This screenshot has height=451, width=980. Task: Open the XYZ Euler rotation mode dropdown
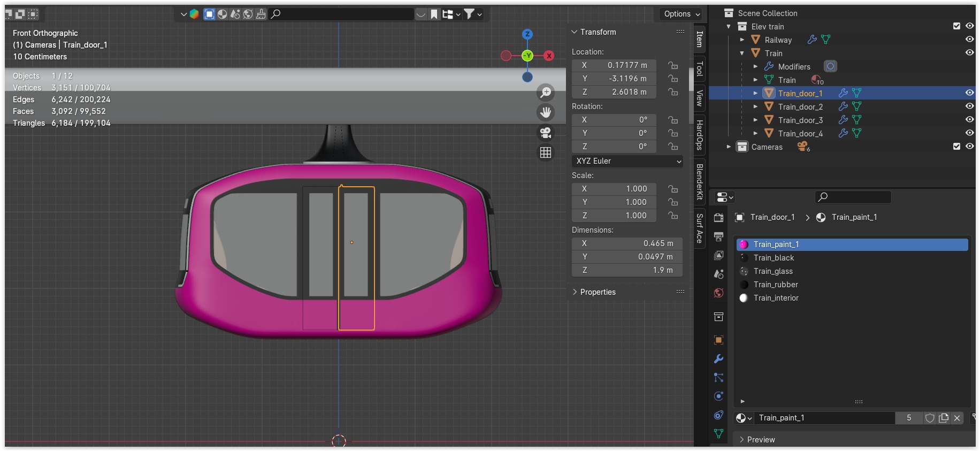point(627,161)
